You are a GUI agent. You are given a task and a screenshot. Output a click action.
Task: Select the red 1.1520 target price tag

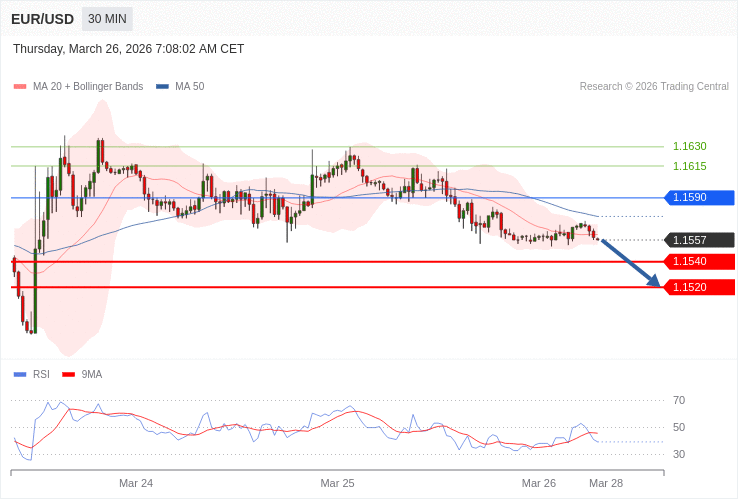click(699, 288)
